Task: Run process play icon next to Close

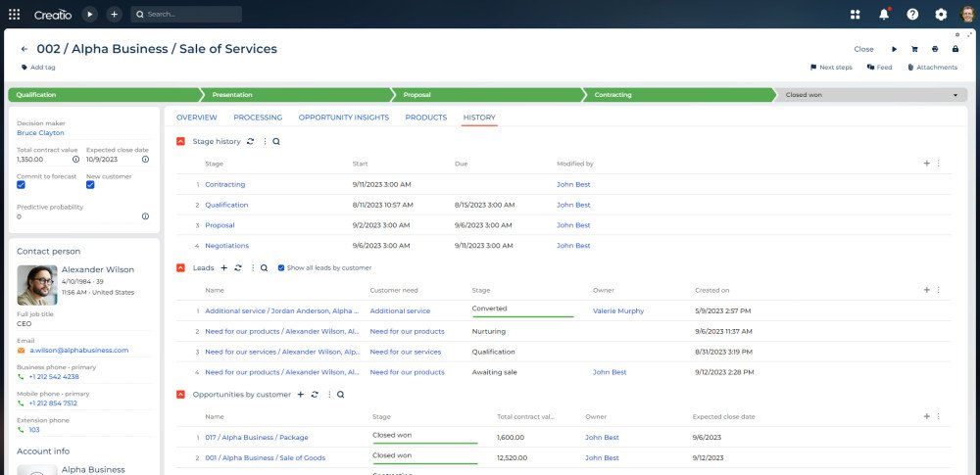Action: pyautogui.click(x=895, y=49)
